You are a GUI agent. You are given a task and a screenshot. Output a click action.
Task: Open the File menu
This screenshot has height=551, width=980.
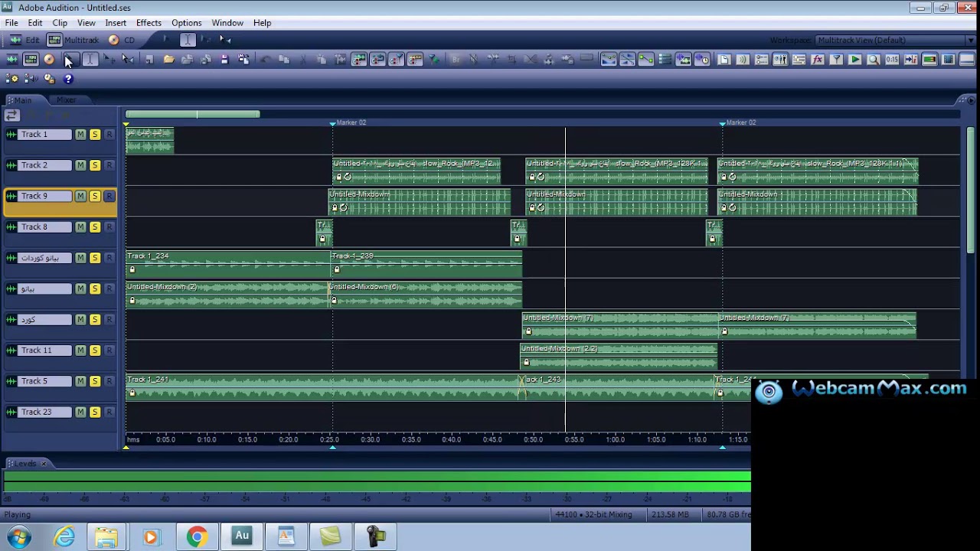tap(11, 23)
